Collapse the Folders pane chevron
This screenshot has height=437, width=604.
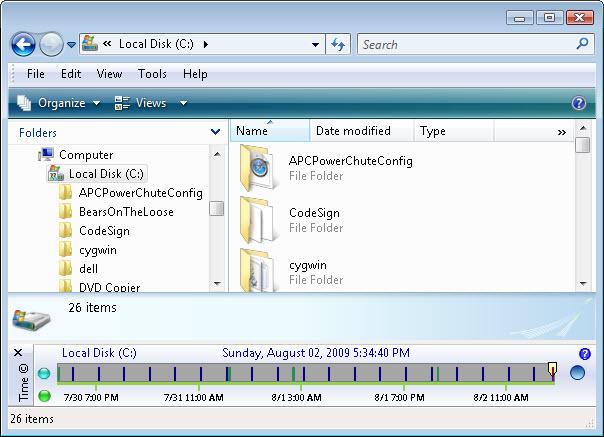click(x=216, y=132)
